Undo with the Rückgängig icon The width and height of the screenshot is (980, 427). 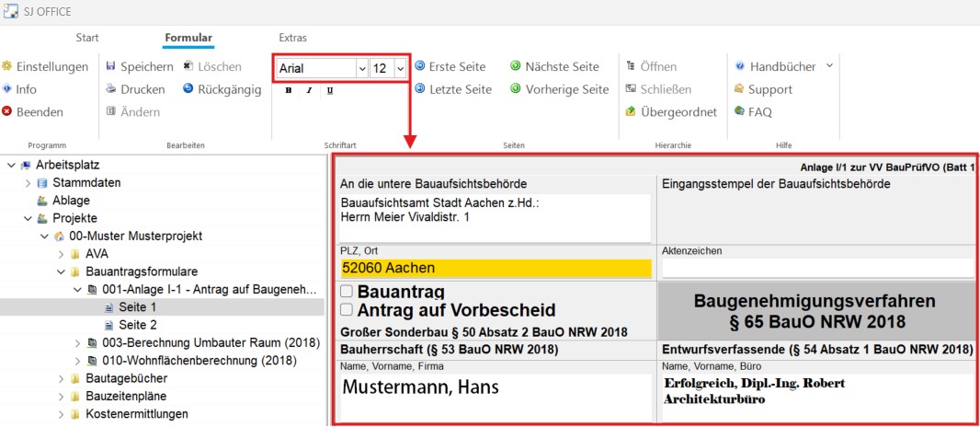188,89
